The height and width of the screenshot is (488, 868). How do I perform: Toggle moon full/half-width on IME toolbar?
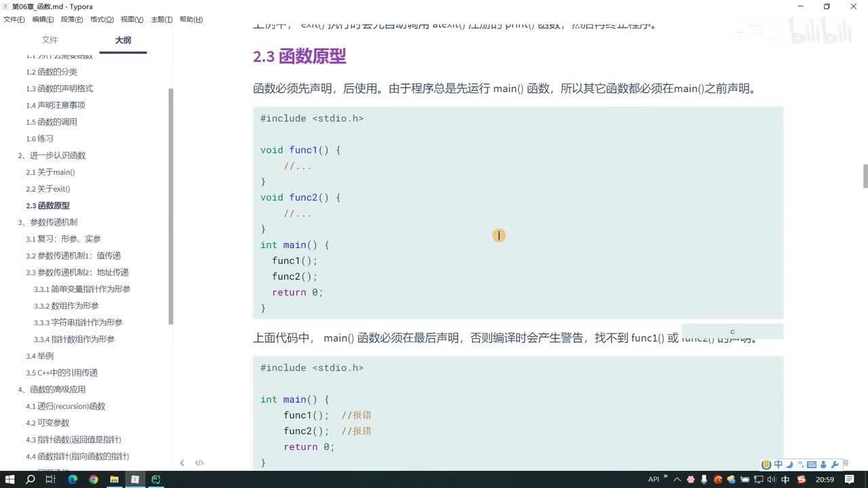(789, 464)
